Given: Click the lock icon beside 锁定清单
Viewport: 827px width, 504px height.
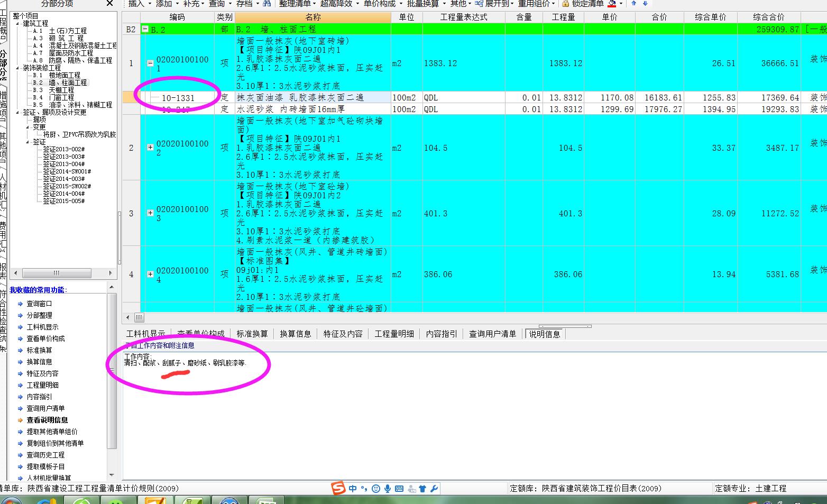Looking at the screenshot, I should [565, 3].
